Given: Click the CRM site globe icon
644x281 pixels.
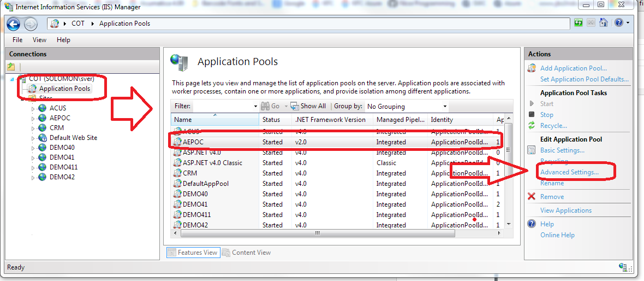Looking at the screenshot, I should (x=42, y=128).
